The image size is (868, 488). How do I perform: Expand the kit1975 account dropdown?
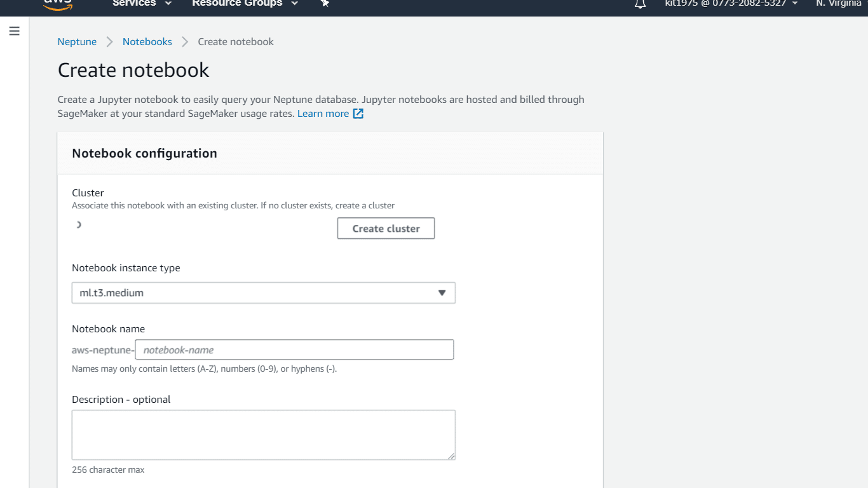tap(731, 4)
